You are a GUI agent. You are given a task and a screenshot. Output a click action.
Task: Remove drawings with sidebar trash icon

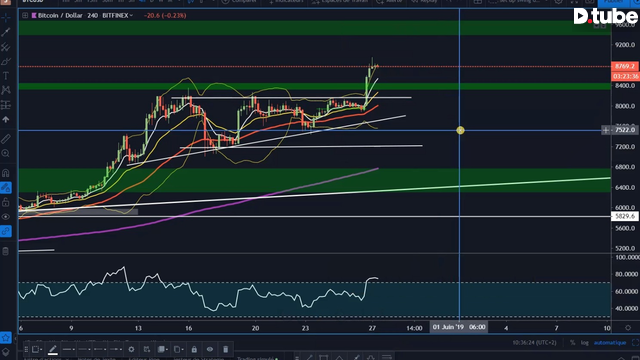[6, 251]
